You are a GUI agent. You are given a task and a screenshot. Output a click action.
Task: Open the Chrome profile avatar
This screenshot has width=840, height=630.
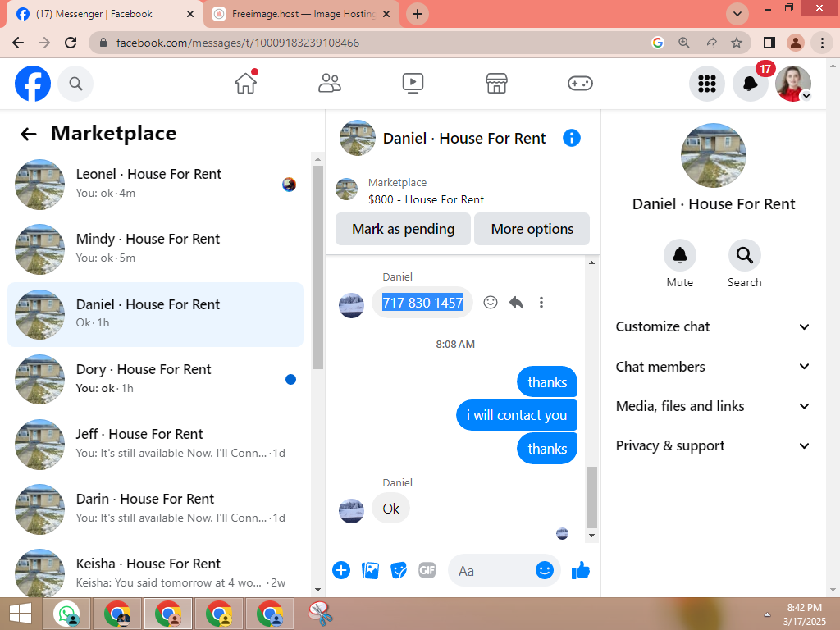click(x=796, y=43)
